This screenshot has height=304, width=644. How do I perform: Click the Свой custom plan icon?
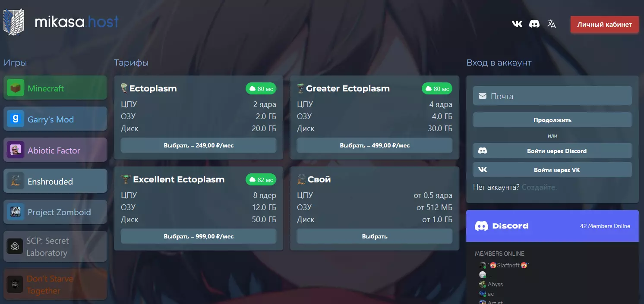(301, 179)
